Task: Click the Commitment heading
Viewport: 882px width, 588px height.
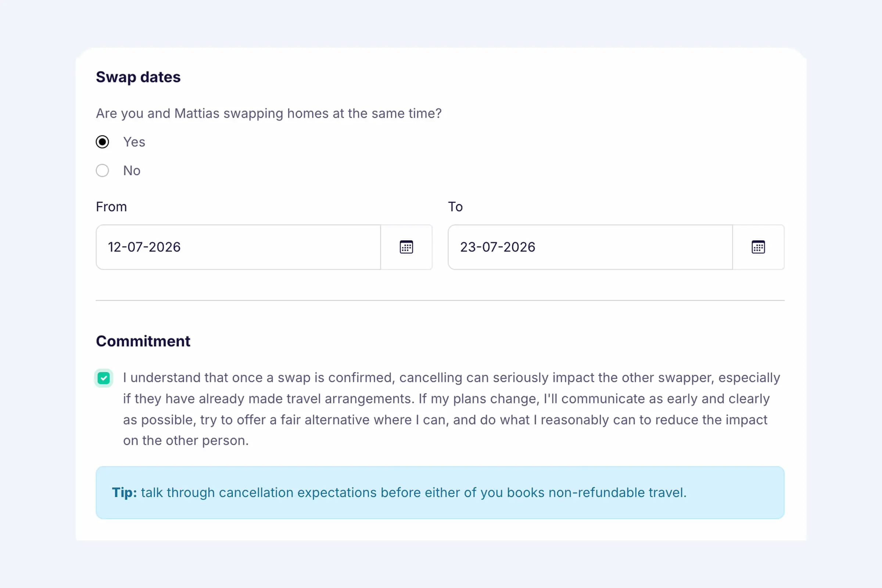Action: pyautogui.click(x=143, y=341)
